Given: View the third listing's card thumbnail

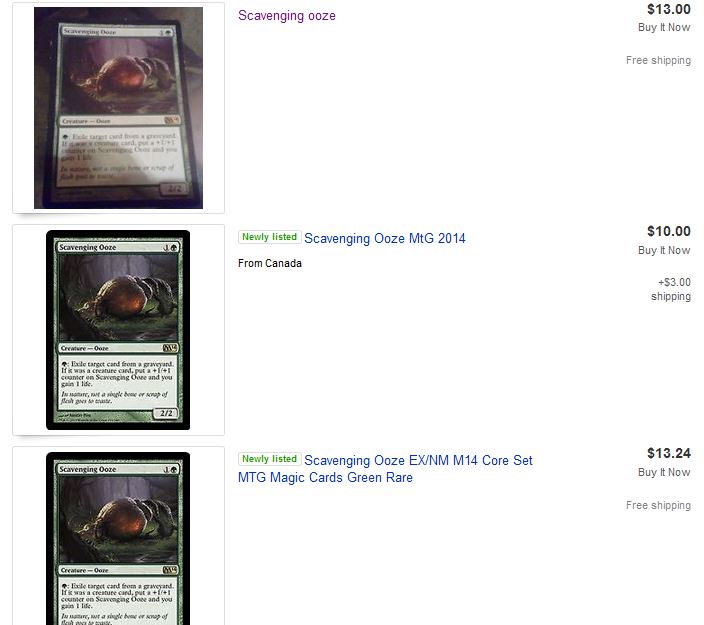Looking at the screenshot, I should tap(118, 539).
